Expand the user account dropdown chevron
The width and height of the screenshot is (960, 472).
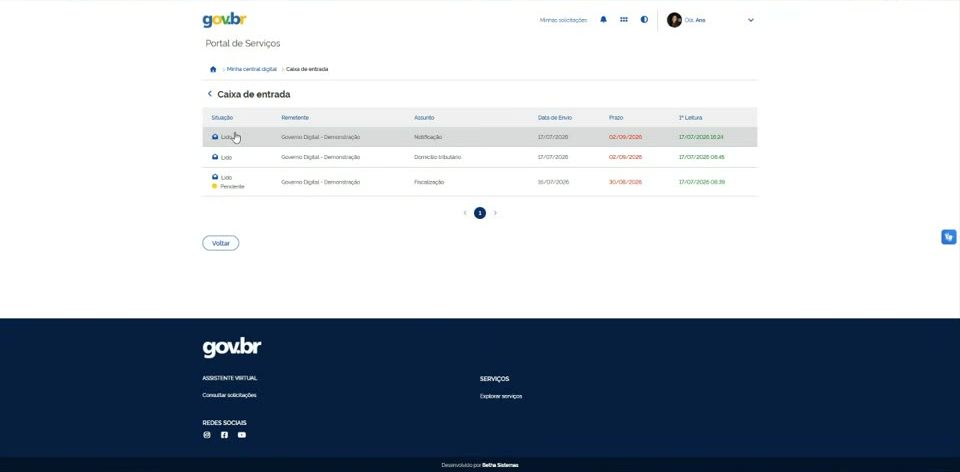pos(751,20)
